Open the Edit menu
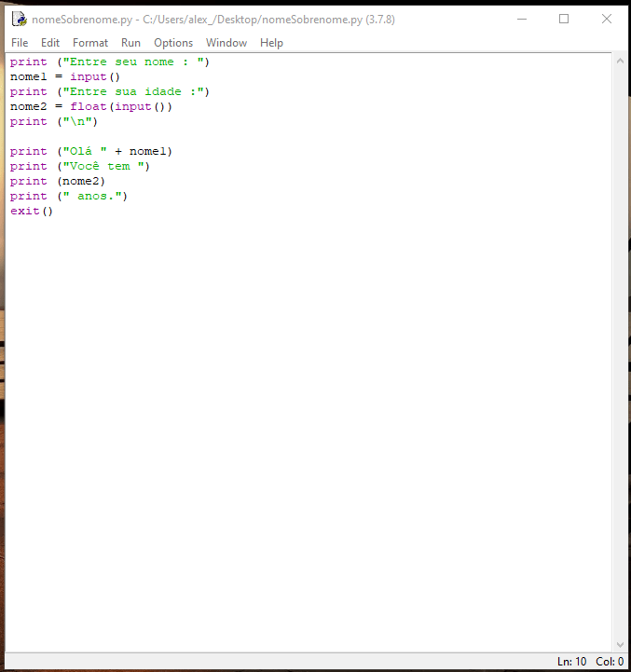 tap(50, 43)
